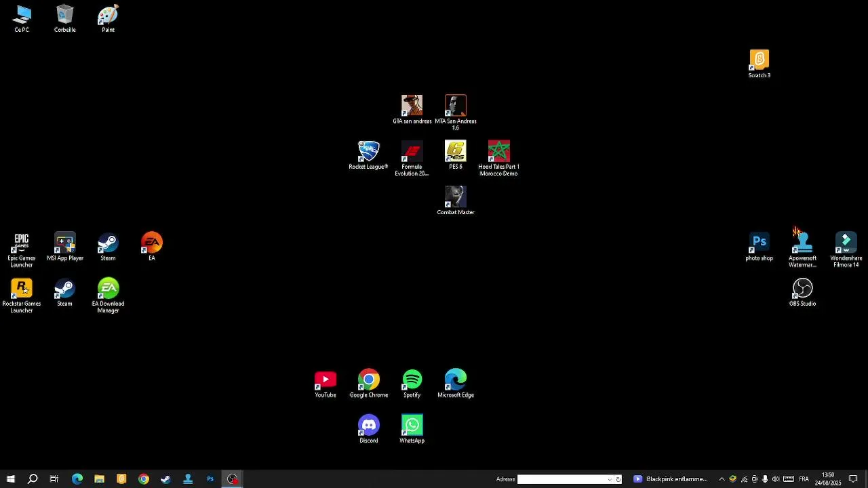Select the MTA San Andreas 1.6 shortcut

coord(456,113)
